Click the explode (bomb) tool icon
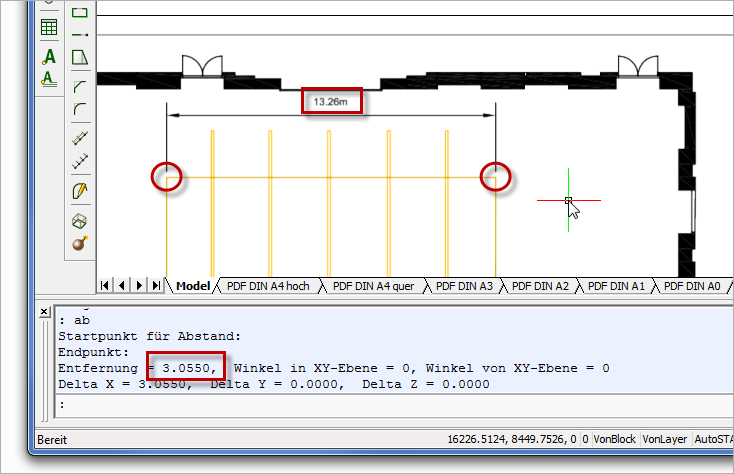 pos(80,243)
